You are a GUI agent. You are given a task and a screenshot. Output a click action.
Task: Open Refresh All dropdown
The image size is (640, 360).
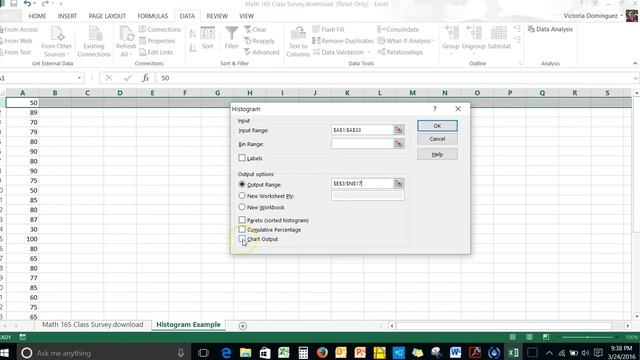pos(125,54)
